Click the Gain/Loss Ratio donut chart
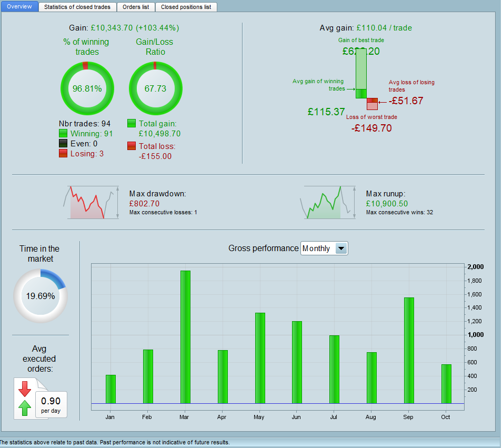Viewport: 503px width, 448px height. point(156,88)
